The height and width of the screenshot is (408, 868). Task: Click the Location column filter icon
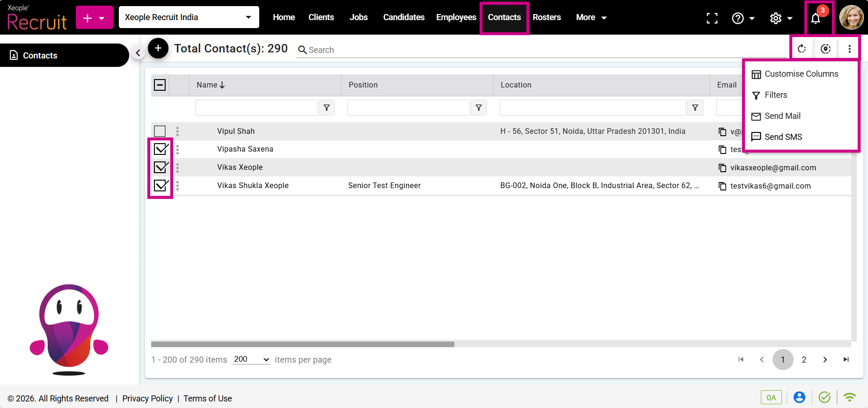tap(695, 108)
